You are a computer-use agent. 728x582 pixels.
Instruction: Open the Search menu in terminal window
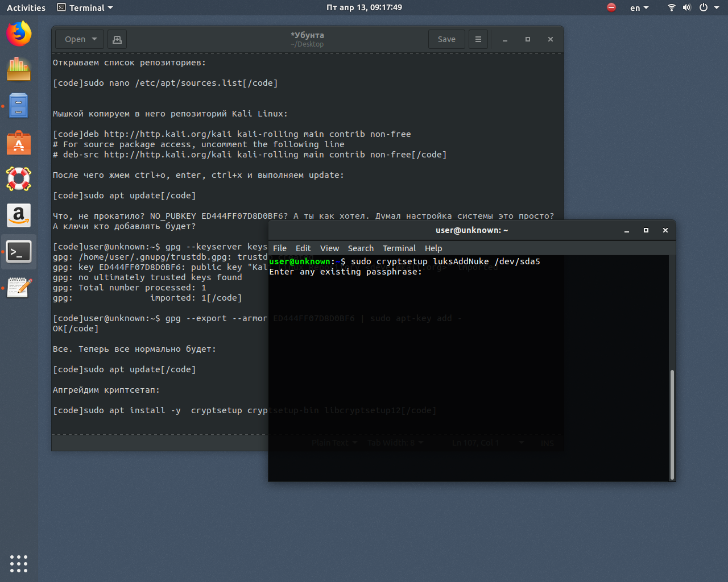361,248
